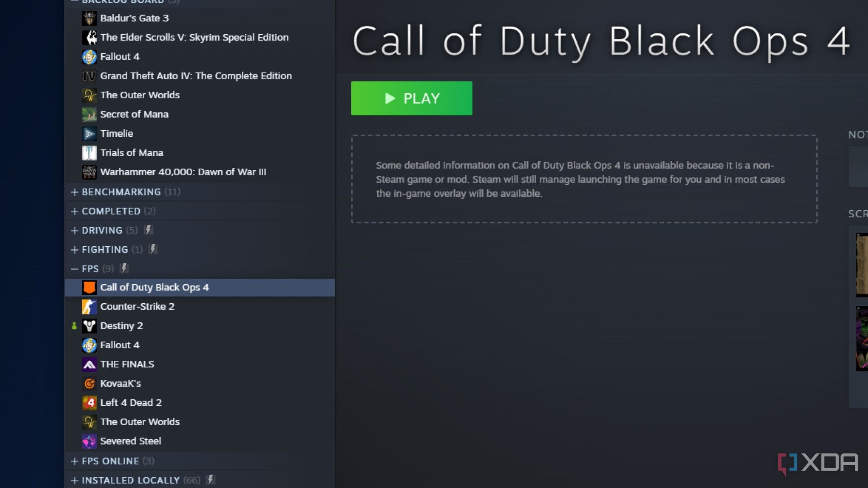The width and height of the screenshot is (868, 488).
Task: Open the second screenshot thumbnail on right
Action: click(x=862, y=338)
